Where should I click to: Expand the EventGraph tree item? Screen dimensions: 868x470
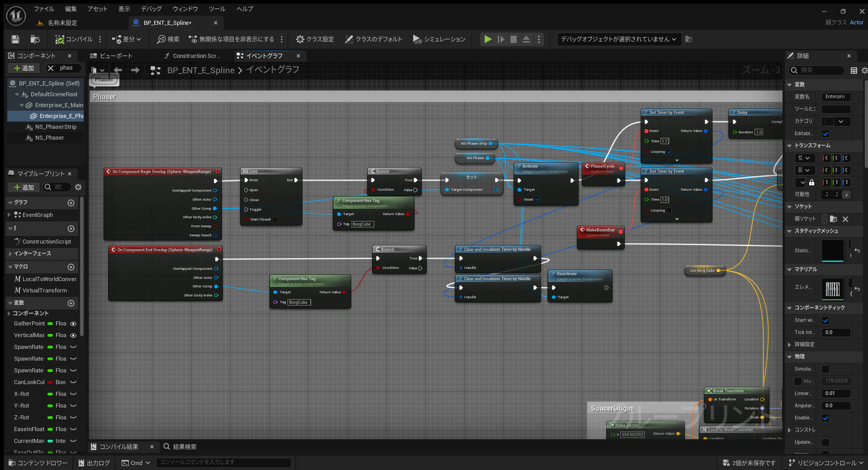(x=9, y=215)
